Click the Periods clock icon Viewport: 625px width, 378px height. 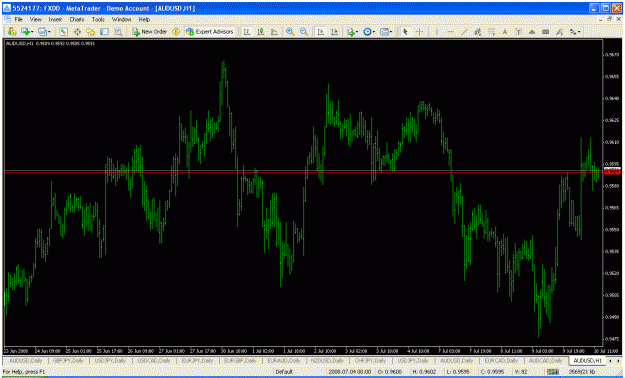(367, 32)
